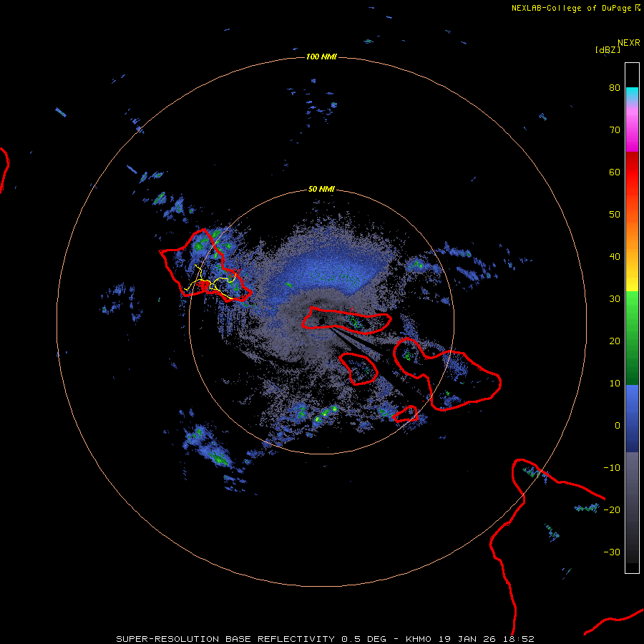Click the 100 NMI range ring label
The height and width of the screenshot is (644, 644).
(321, 57)
